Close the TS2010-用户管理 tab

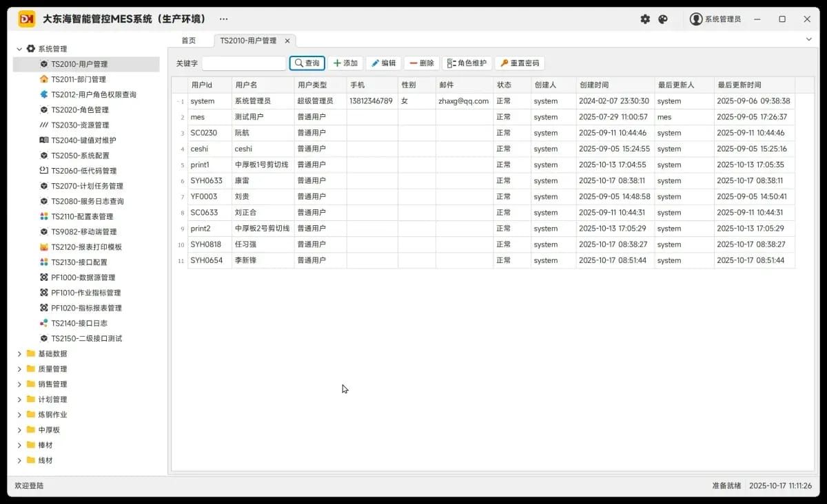[287, 41]
